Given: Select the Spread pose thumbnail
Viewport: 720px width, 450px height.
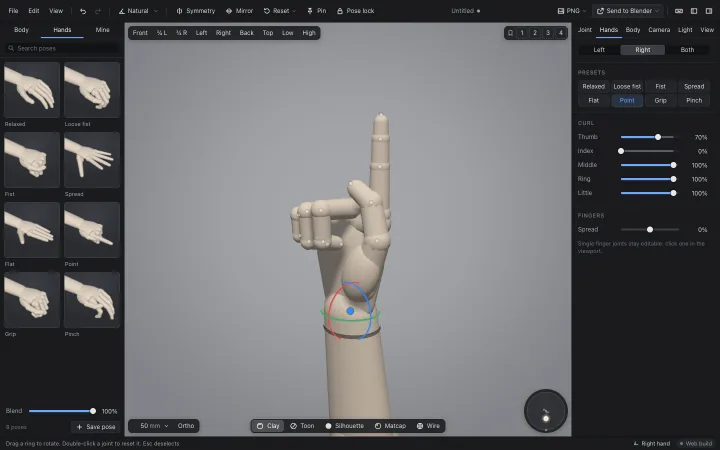Looking at the screenshot, I should (92, 160).
